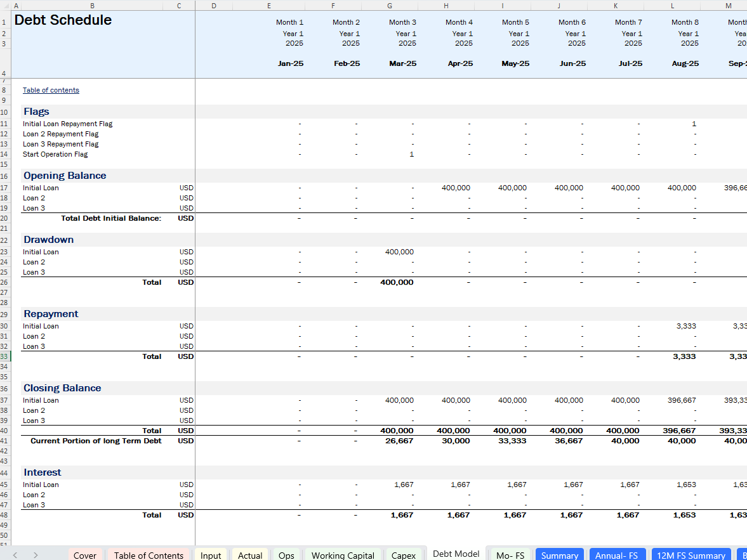
Task: Open the Working Capital sheet tab
Action: click(343, 555)
